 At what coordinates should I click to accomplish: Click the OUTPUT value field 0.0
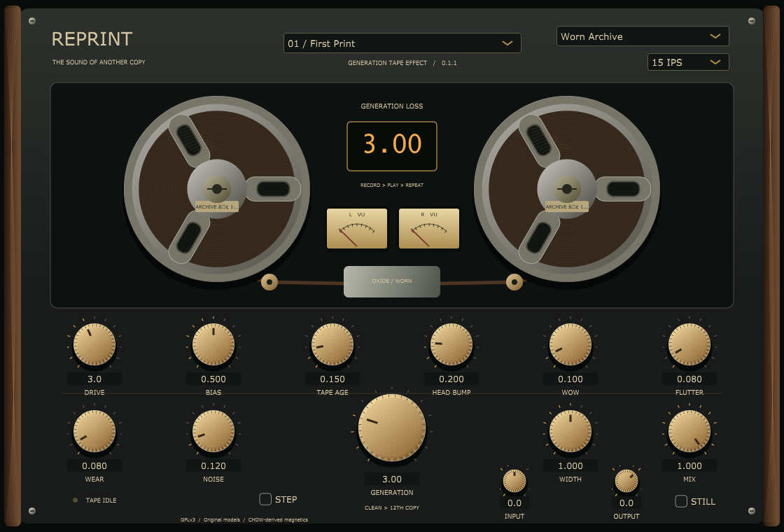pyautogui.click(x=626, y=503)
